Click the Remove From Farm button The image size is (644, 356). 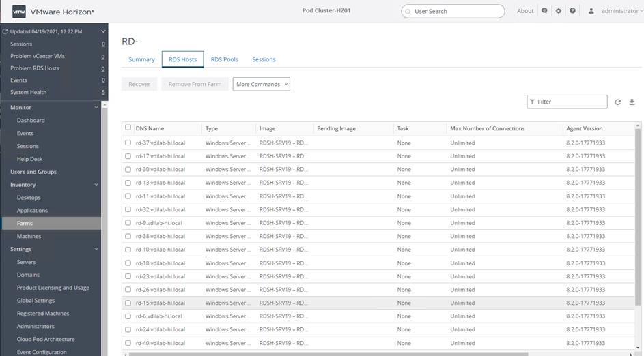point(195,84)
